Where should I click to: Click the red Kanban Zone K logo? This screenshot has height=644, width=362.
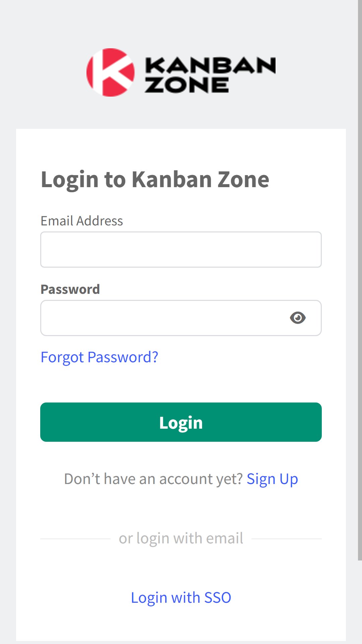pos(111,72)
